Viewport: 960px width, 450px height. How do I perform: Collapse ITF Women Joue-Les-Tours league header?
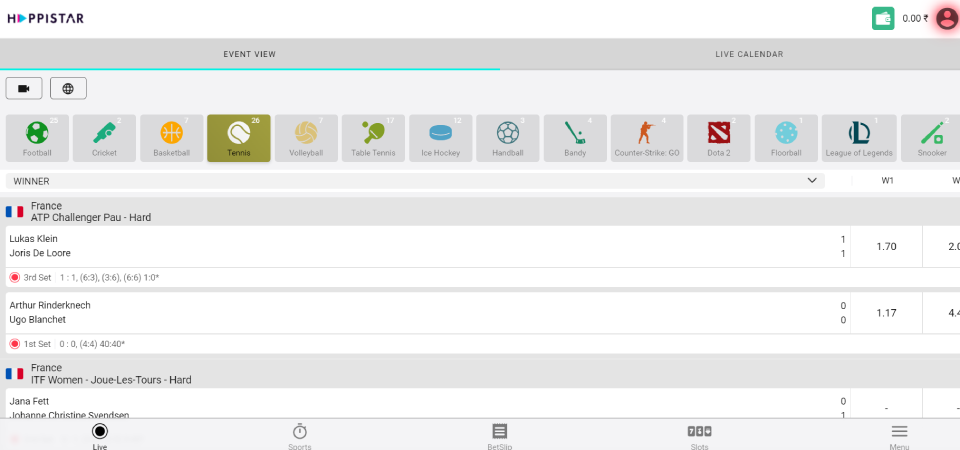[x=480, y=373]
